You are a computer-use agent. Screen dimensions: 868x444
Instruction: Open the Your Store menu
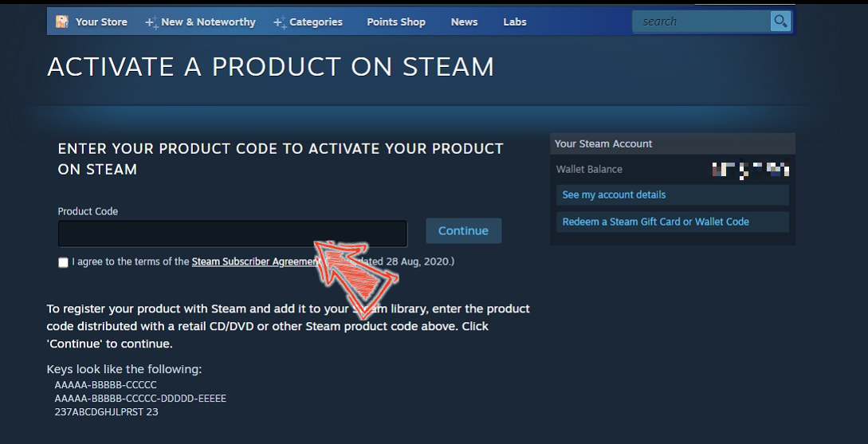[x=101, y=22]
